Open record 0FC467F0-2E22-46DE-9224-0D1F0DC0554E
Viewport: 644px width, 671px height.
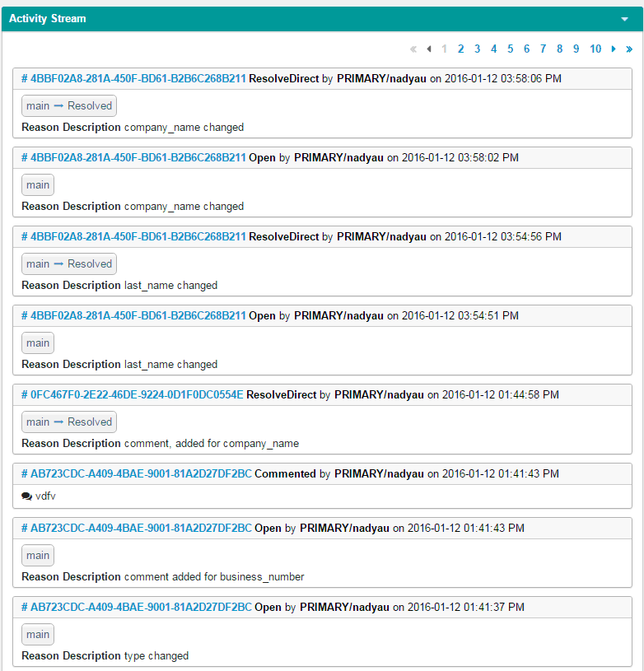(132, 395)
